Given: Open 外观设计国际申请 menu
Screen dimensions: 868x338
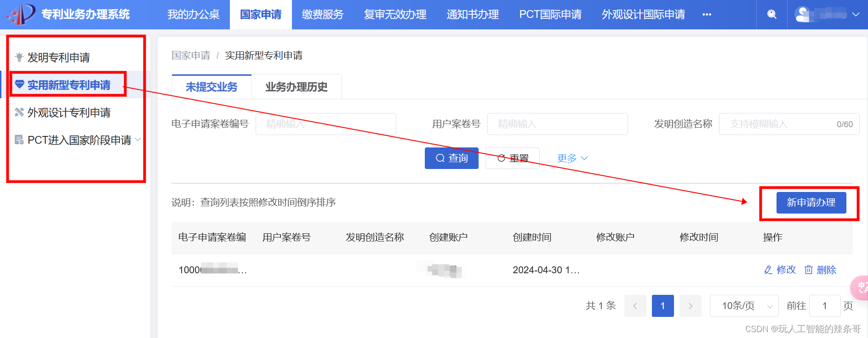Looking at the screenshot, I should pyautogui.click(x=643, y=15).
